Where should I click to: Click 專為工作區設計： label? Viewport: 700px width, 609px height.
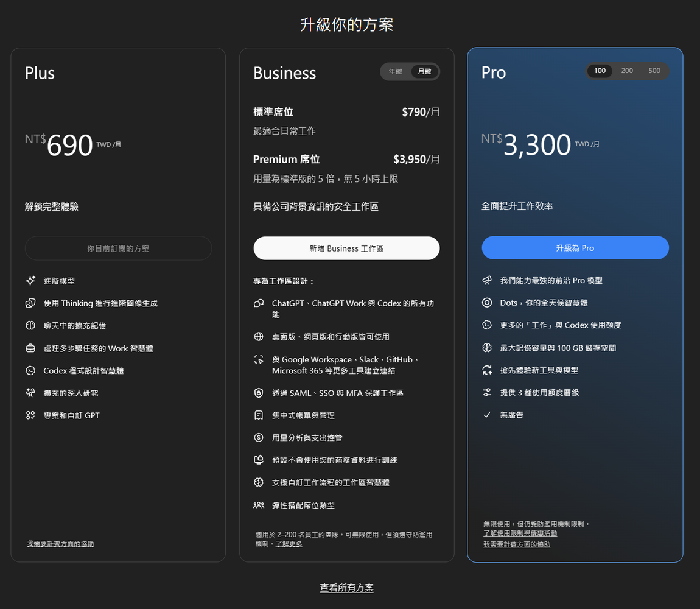coord(284,281)
